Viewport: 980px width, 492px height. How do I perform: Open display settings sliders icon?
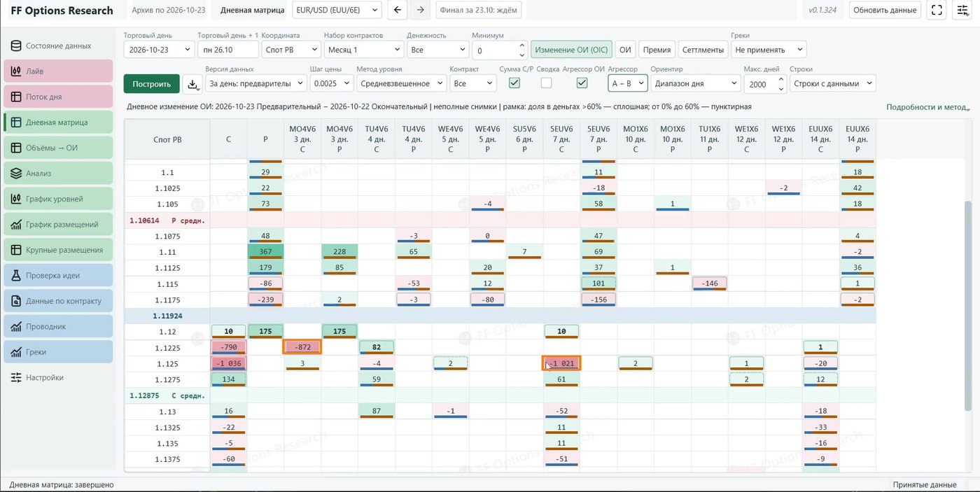962,10
